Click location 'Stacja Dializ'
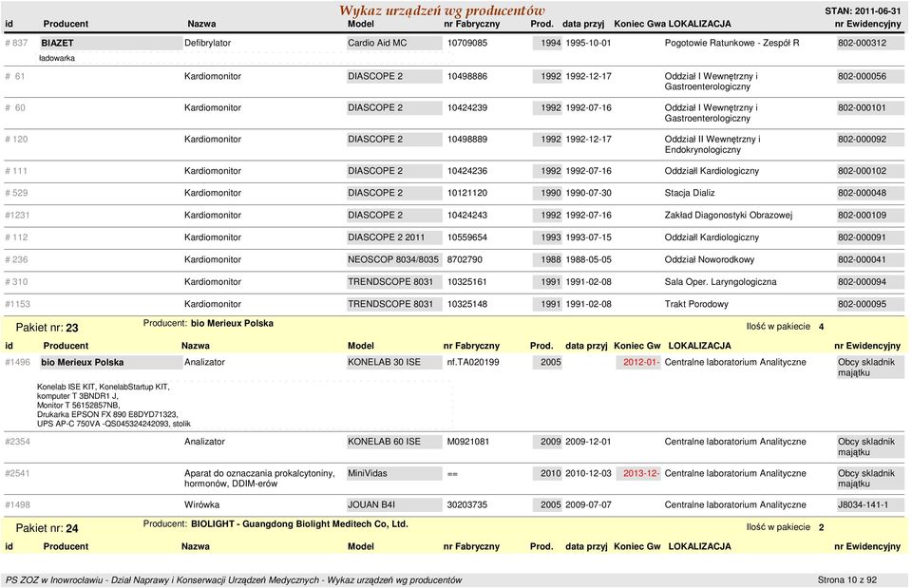Viewport: 912px width, 588px height. pos(690,193)
